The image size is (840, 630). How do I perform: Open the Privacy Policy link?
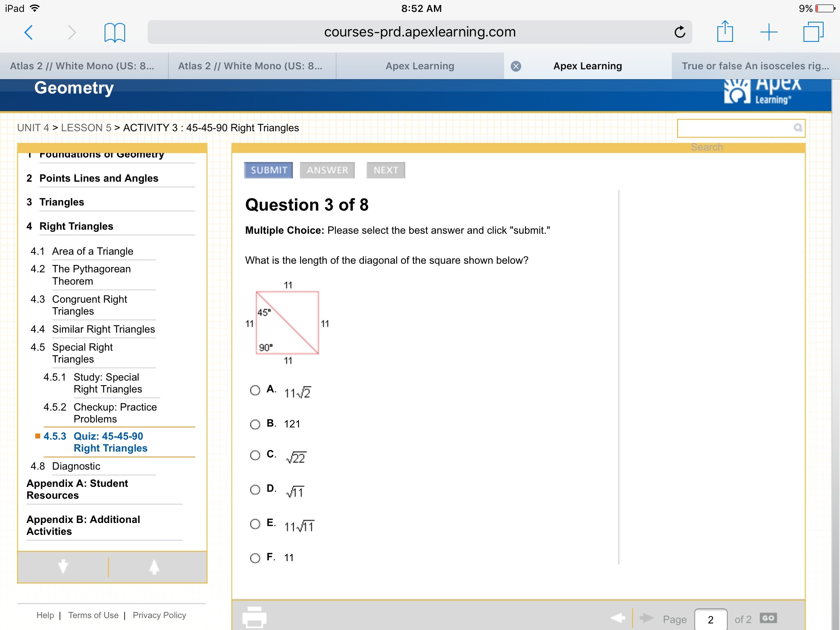pos(159,615)
